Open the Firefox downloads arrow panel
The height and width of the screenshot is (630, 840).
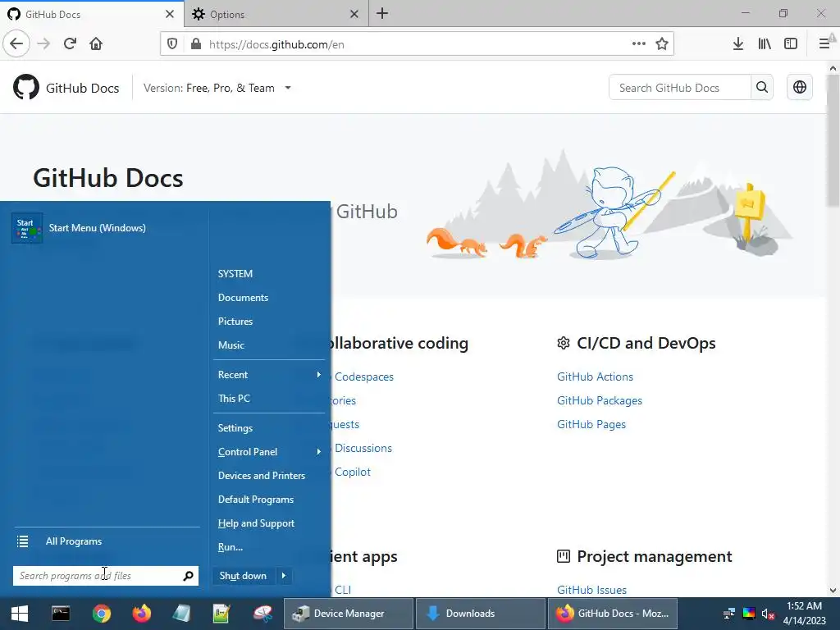(x=738, y=44)
